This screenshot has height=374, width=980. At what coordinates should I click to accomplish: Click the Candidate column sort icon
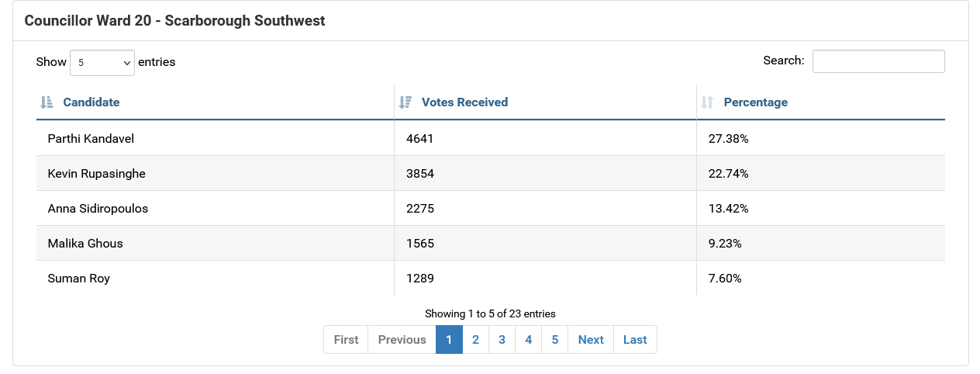click(46, 102)
